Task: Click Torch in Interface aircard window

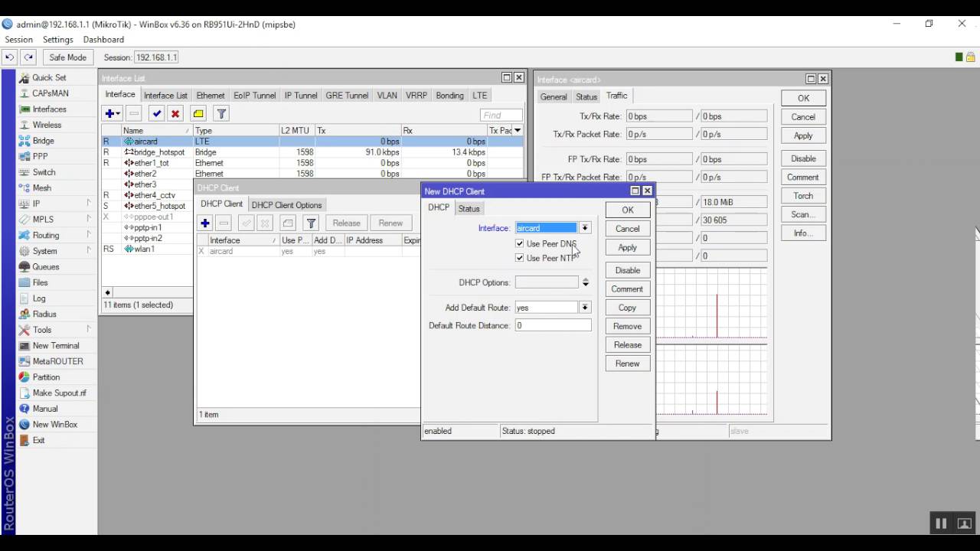Action: click(803, 196)
